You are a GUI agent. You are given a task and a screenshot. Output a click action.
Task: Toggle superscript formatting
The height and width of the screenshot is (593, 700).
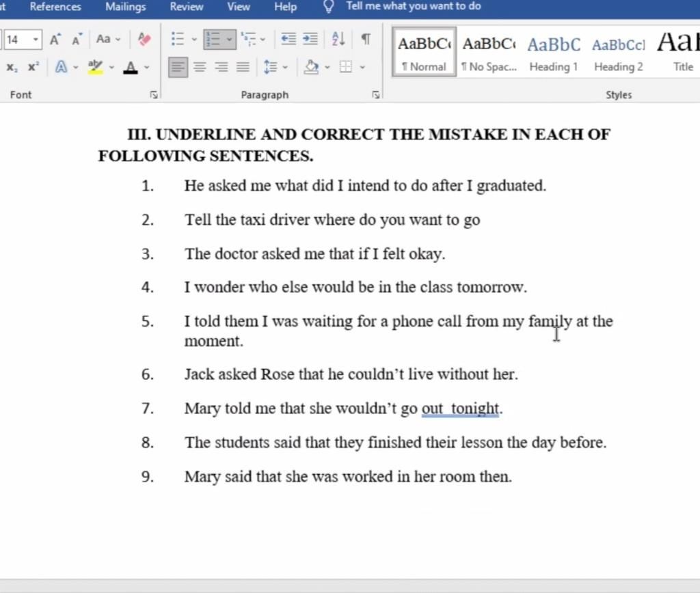(x=33, y=68)
